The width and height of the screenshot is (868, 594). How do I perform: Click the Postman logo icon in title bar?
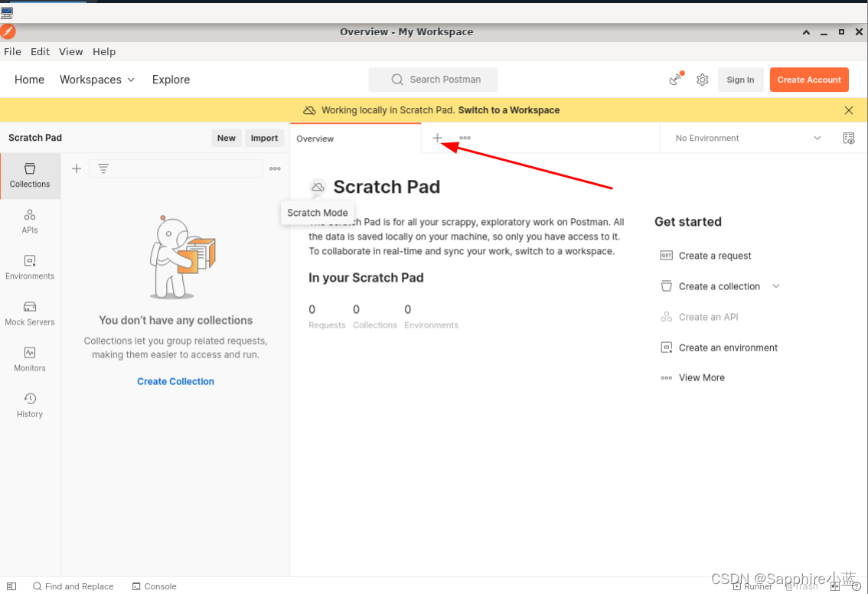8,31
